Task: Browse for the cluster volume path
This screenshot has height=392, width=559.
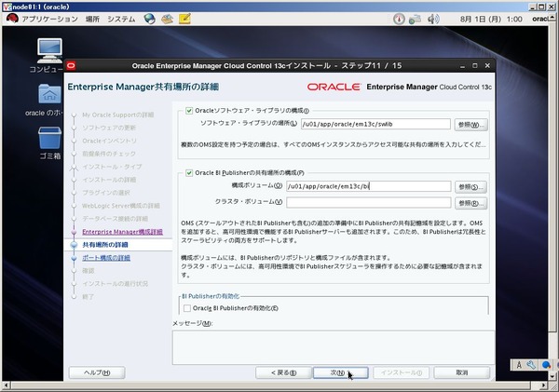Action: pos(470,204)
